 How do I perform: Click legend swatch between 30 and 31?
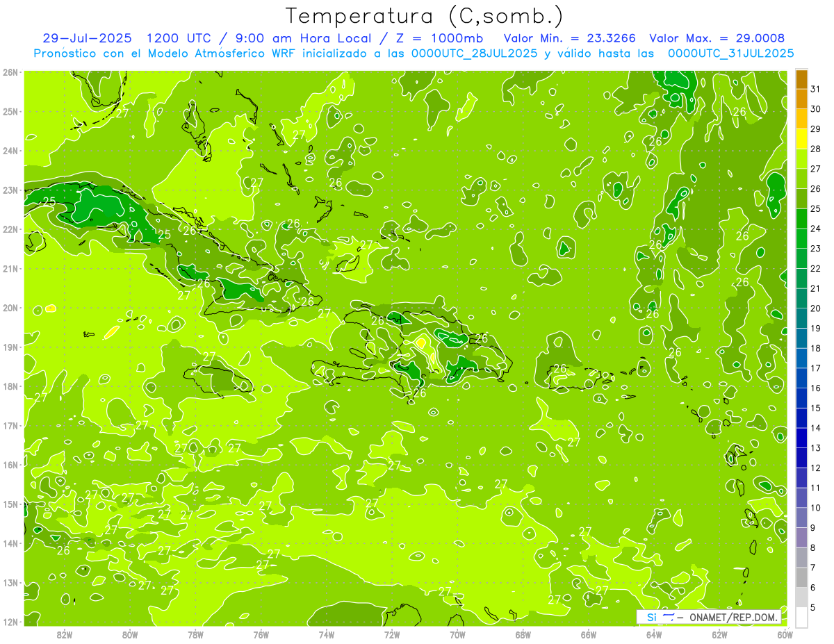tap(802, 99)
